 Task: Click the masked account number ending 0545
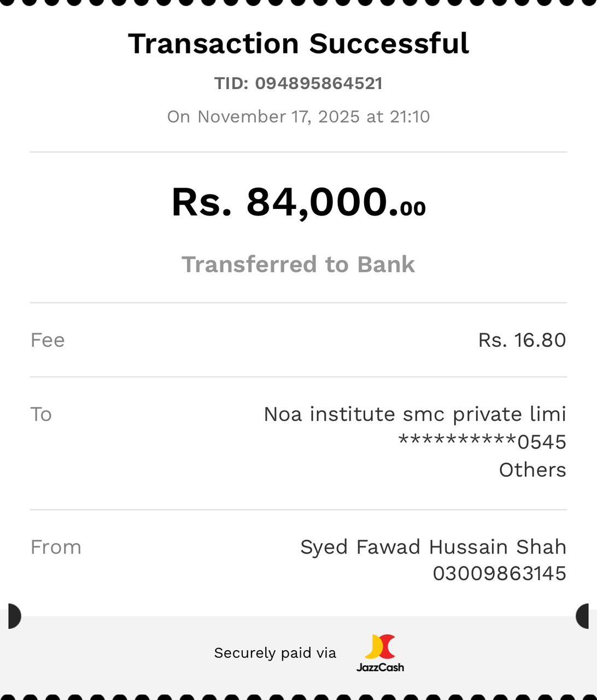(x=482, y=441)
